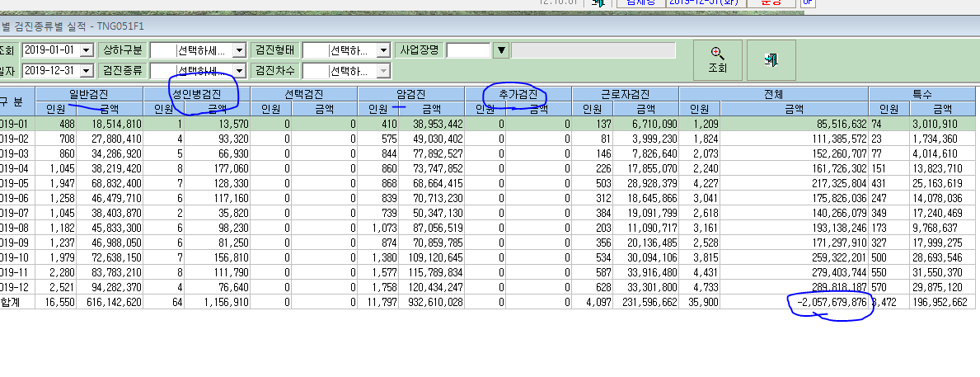Click the 특수 column header
The image size is (980, 377).
tap(921, 94)
